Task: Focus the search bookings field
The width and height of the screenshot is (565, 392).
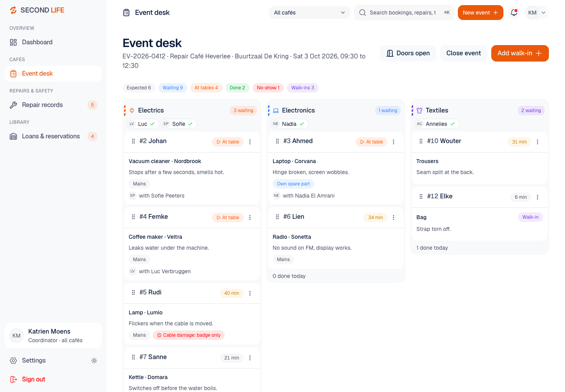Action: click(404, 13)
